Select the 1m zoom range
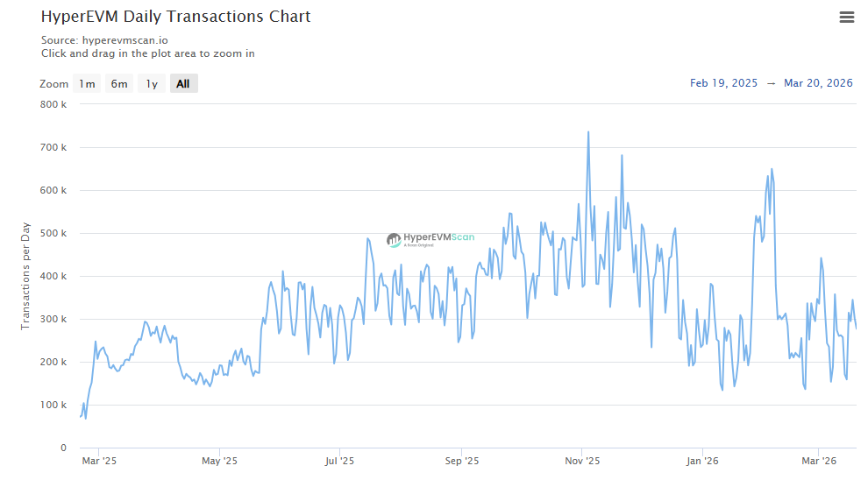The width and height of the screenshot is (868, 480). click(87, 84)
